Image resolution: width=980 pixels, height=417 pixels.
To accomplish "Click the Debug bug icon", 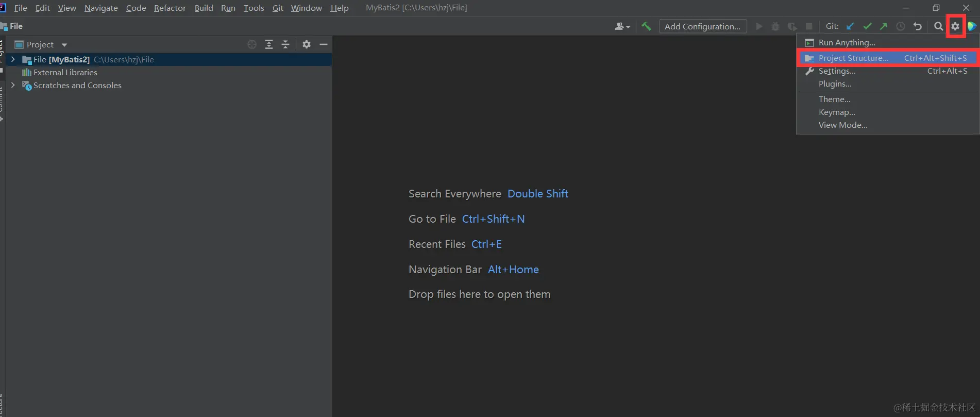I will pyautogui.click(x=775, y=26).
